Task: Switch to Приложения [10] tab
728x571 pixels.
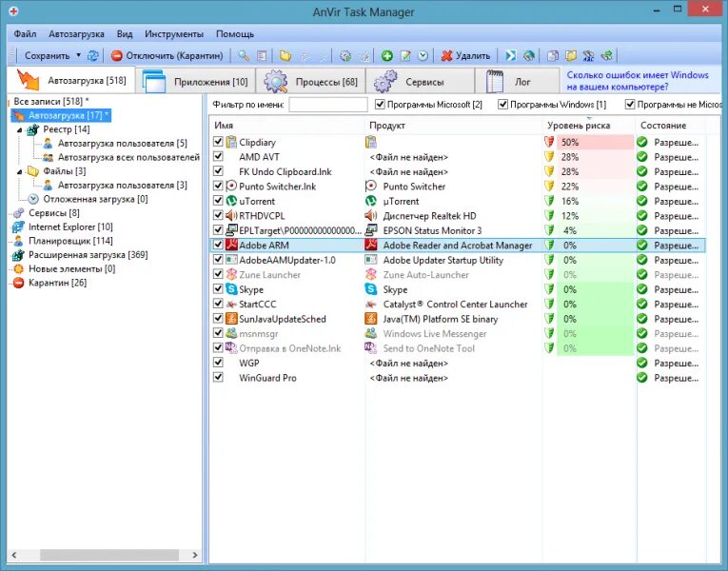Action: (197, 82)
